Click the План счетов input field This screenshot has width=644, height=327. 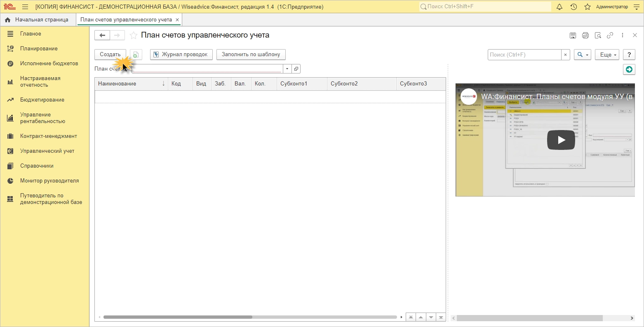point(207,69)
